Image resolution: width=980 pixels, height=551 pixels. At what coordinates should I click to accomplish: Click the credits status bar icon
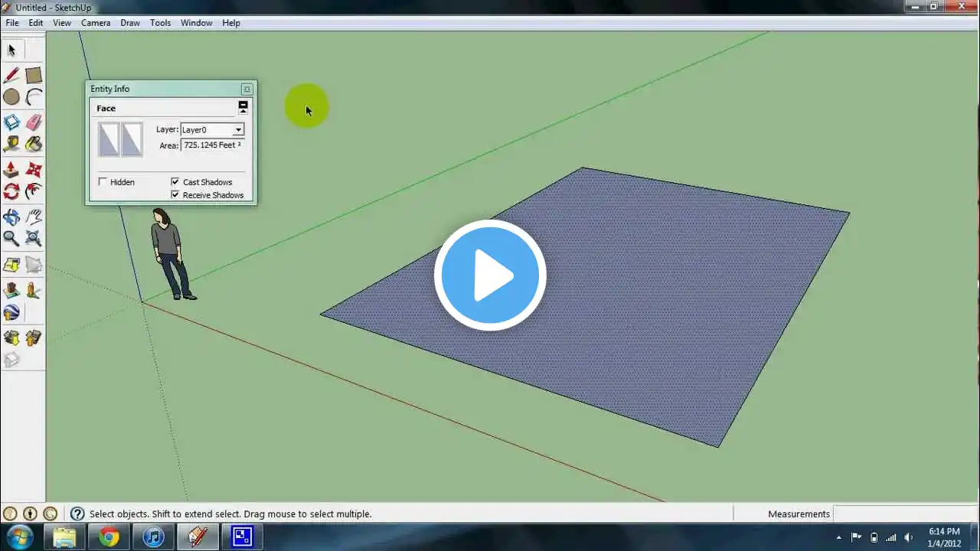[30, 514]
